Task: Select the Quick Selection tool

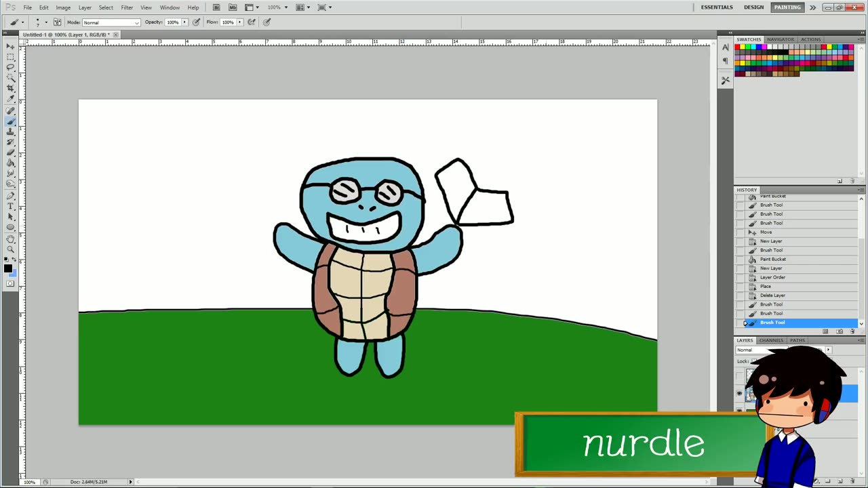Action: pyautogui.click(x=11, y=78)
